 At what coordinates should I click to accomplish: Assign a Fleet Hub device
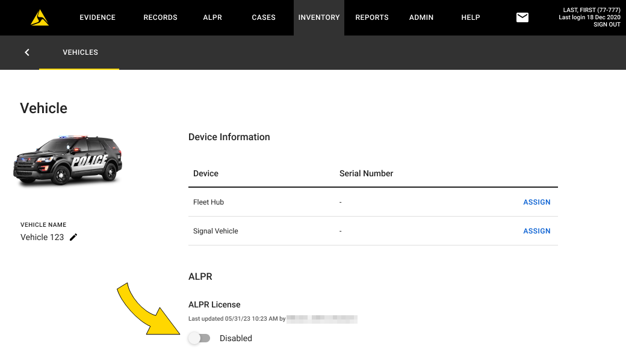click(x=536, y=202)
